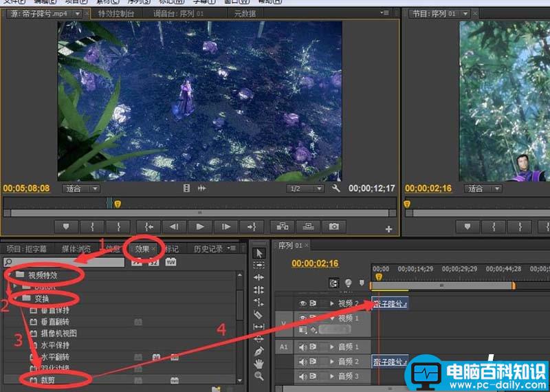The height and width of the screenshot is (392, 550).
Task: Mute 音频 1 track speaker icon
Action: (302, 347)
